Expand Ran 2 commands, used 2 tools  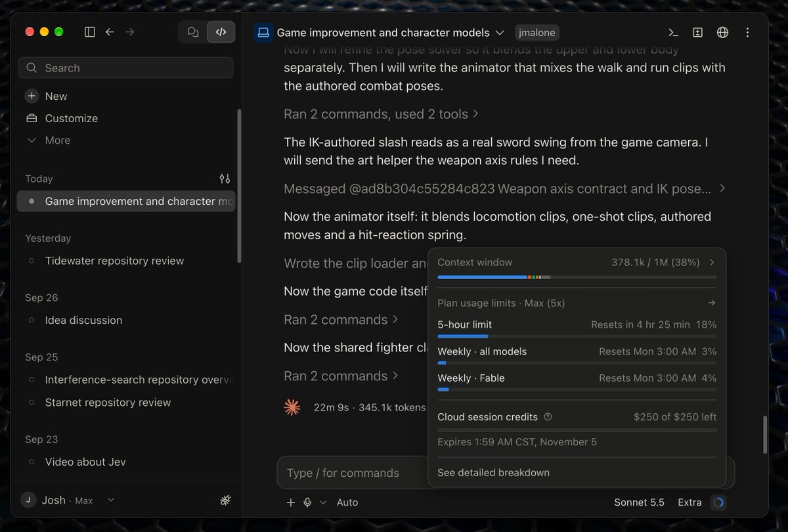(x=381, y=114)
